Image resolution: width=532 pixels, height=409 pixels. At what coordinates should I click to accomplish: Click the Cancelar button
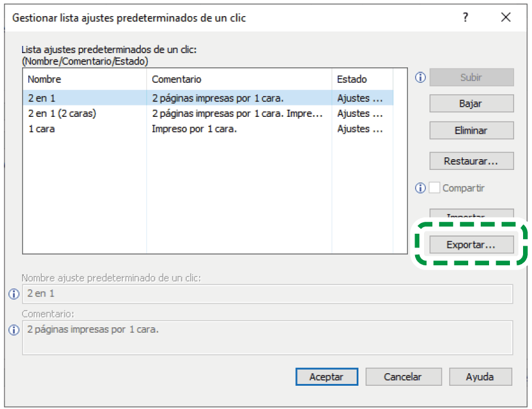pos(403,377)
